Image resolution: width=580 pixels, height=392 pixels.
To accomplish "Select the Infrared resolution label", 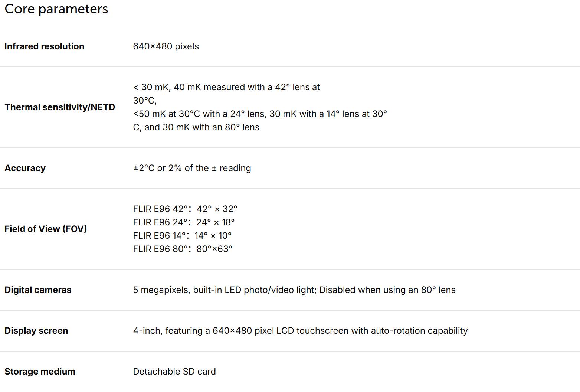I will (x=45, y=46).
